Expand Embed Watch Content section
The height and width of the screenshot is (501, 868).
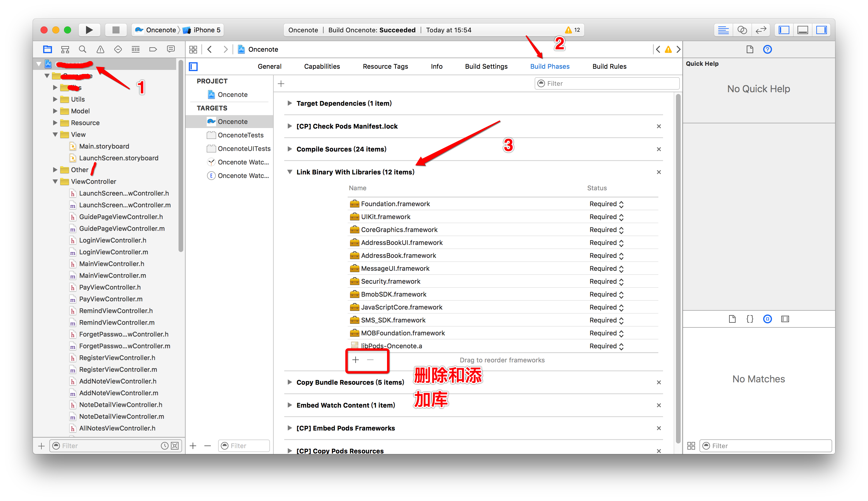pyautogui.click(x=290, y=405)
